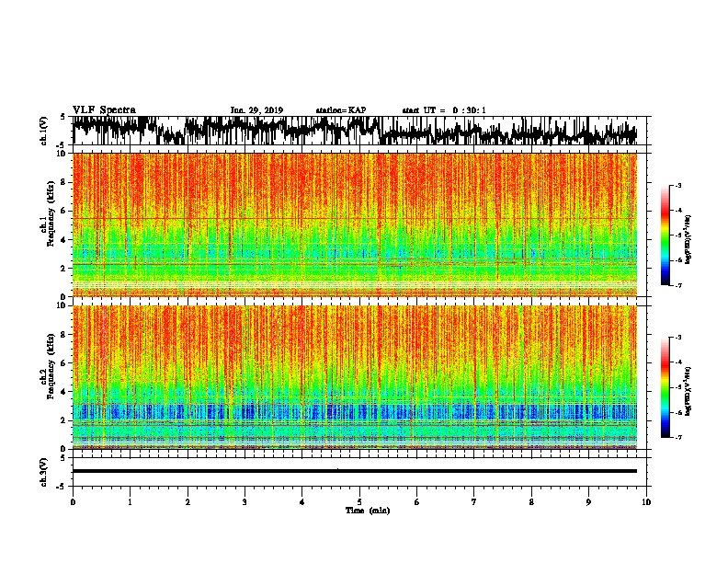Screen dimensions: 728x563
Task: Click the "4" kHz tick on ch.1 frequency axis
Action: (64, 240)
